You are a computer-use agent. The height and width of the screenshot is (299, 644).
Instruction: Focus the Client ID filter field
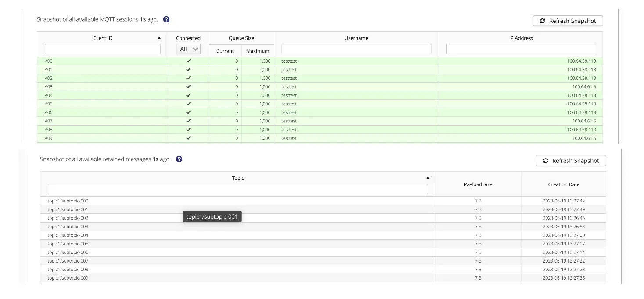tap(103, 49)
